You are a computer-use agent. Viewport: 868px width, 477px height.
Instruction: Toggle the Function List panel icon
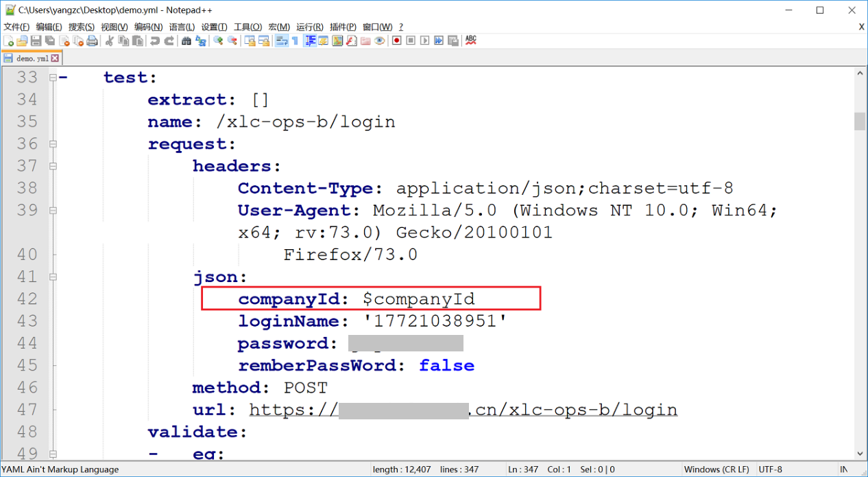(x=351, y=41)
